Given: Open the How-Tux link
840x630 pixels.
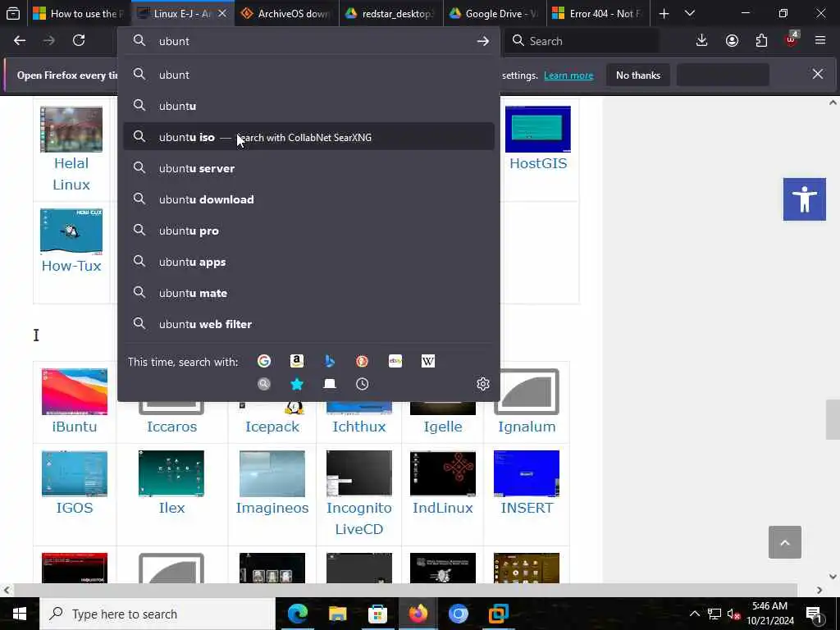Looking at the screenshot, I should (71, 266).
